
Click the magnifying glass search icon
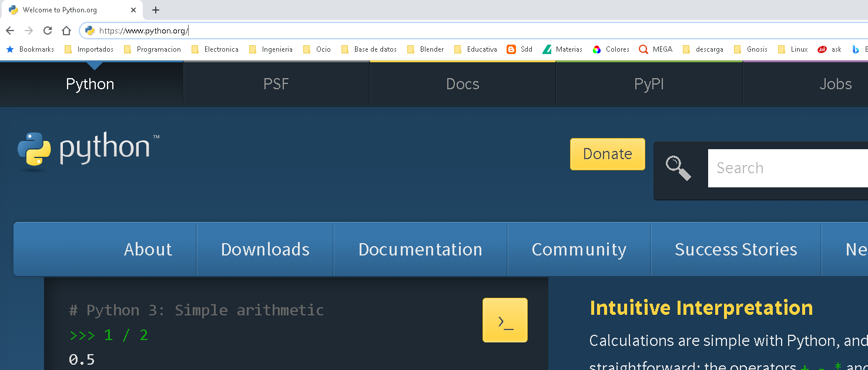pos(678,168)
